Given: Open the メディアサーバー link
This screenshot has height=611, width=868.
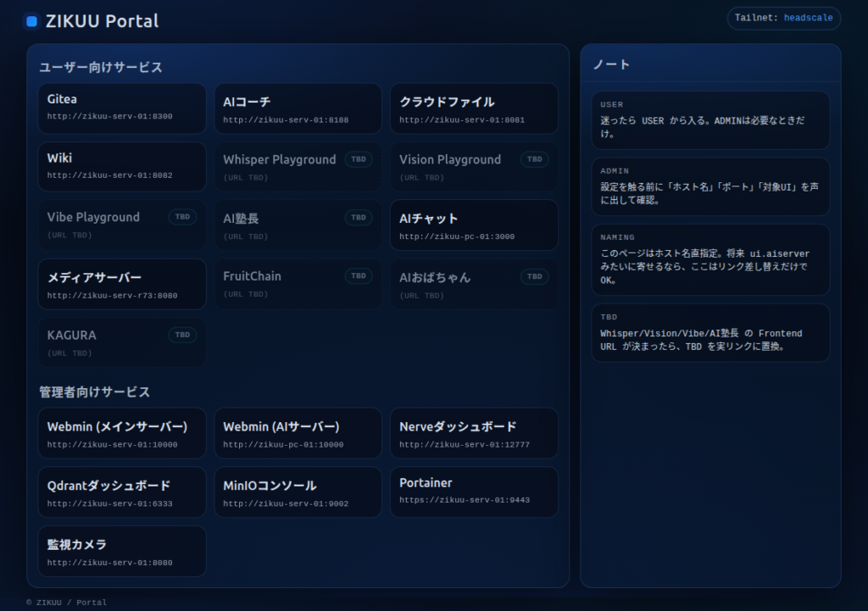Looking at the screenshot, I should point(122,285).
